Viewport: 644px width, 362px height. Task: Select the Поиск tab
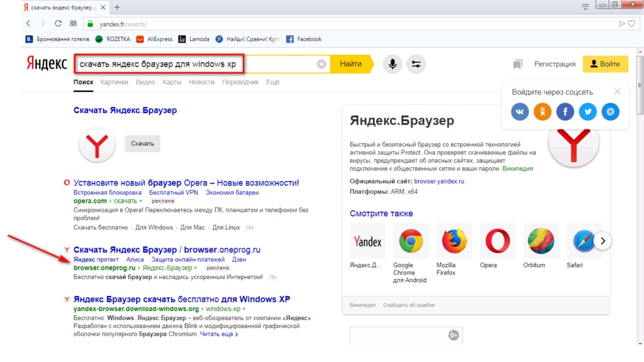[x=84, y=82]
